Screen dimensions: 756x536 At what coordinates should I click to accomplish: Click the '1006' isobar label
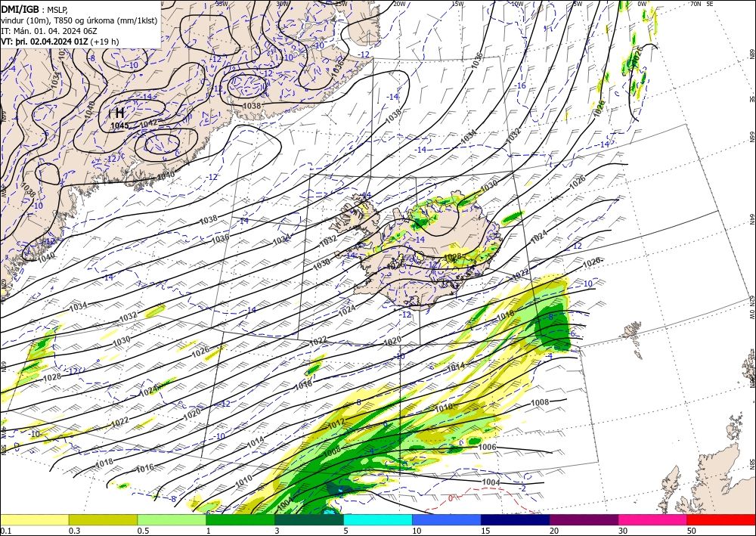point(488,447)
